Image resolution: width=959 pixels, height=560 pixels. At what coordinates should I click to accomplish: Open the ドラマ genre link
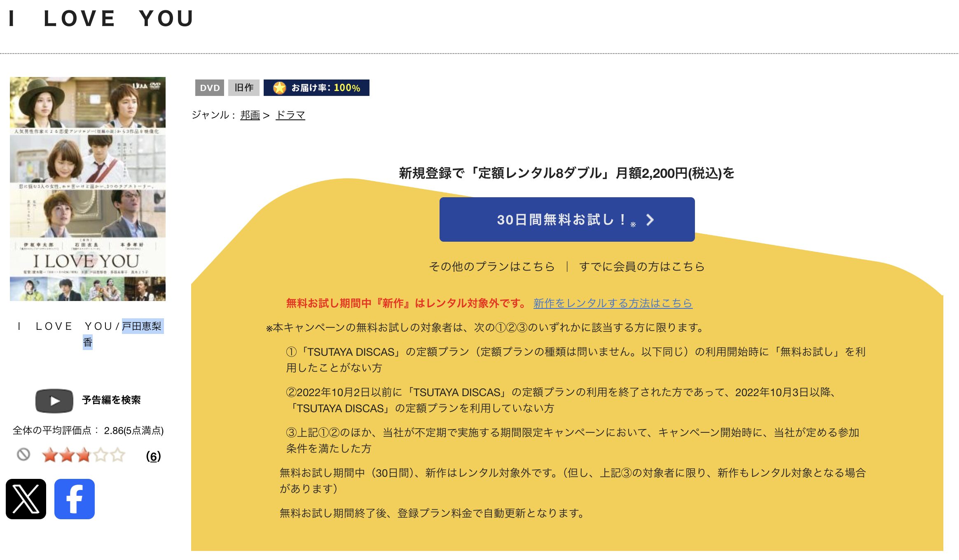tap(290, 115)
